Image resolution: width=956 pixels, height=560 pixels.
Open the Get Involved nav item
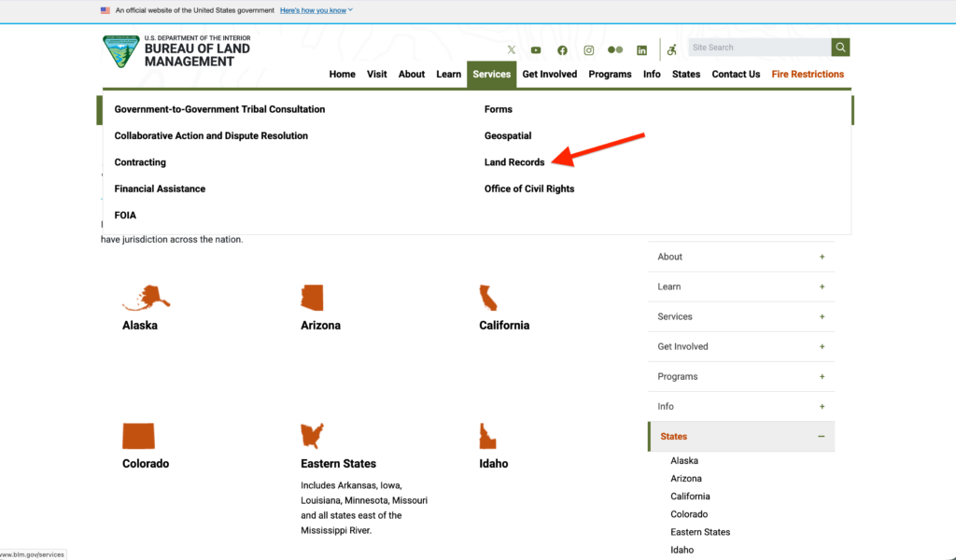(549, 74)
